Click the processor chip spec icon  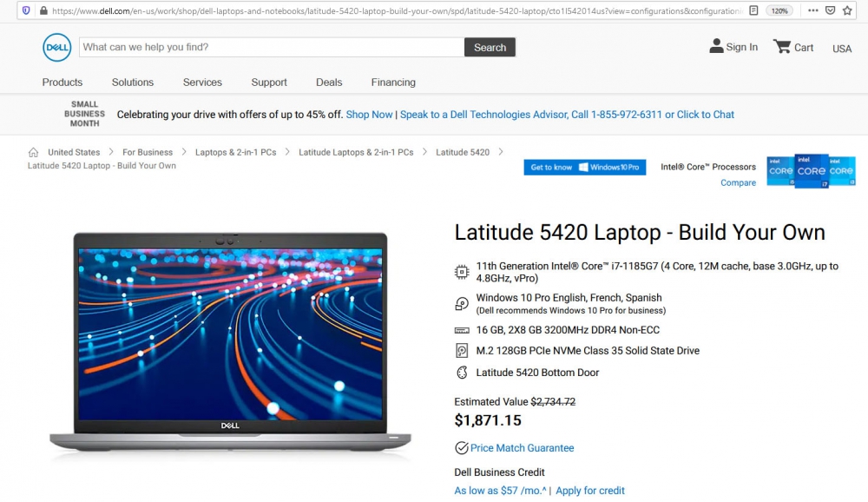click(x=462, y=272)
